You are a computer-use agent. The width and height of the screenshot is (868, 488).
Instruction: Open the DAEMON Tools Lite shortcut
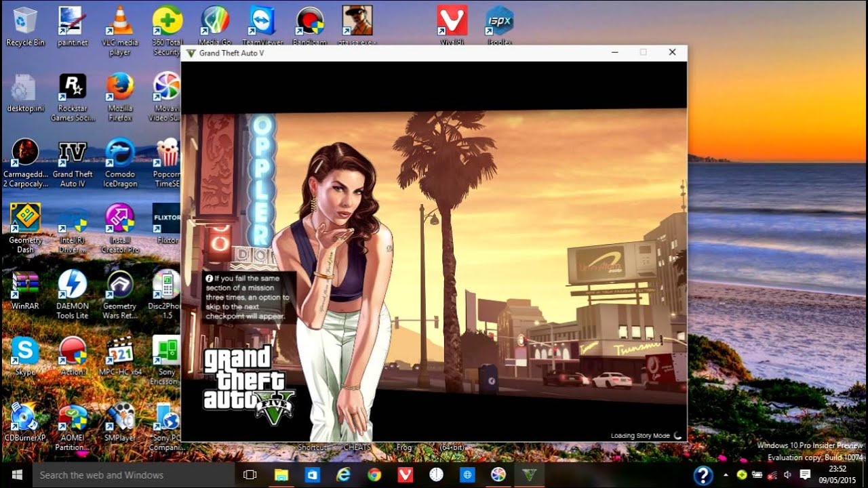point(73,295)
